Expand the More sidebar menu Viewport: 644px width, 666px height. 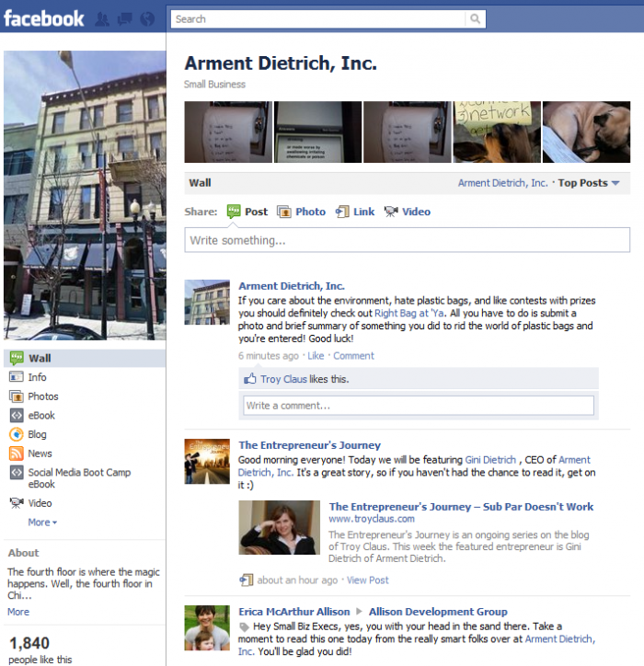point(42,522)
